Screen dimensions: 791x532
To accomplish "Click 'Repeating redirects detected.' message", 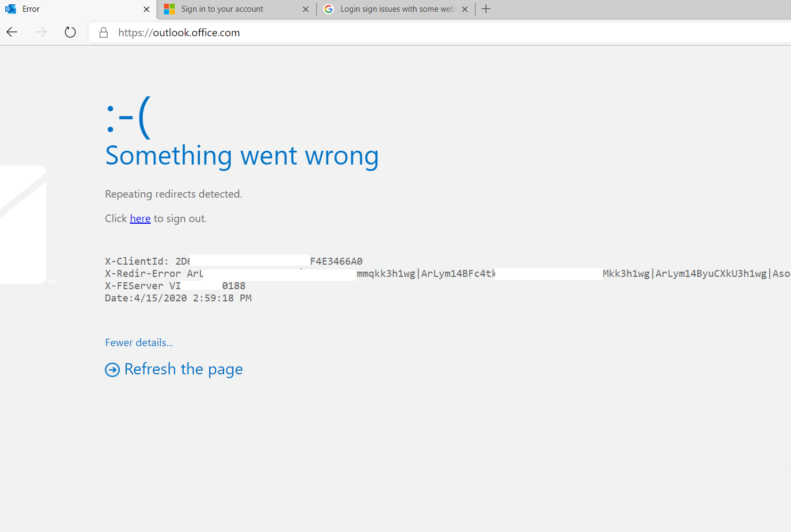I will click(x=174, y=194).
